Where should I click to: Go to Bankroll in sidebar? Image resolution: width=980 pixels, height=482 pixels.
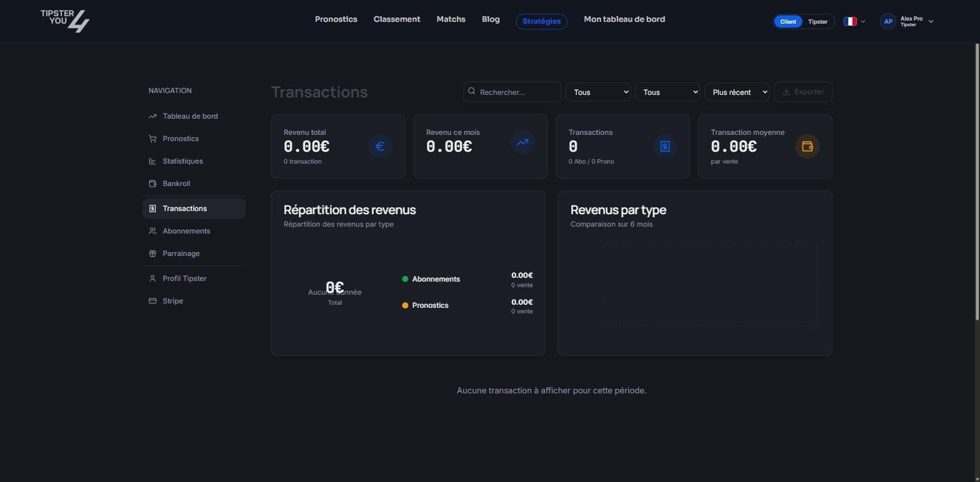[x=194, y=184]
